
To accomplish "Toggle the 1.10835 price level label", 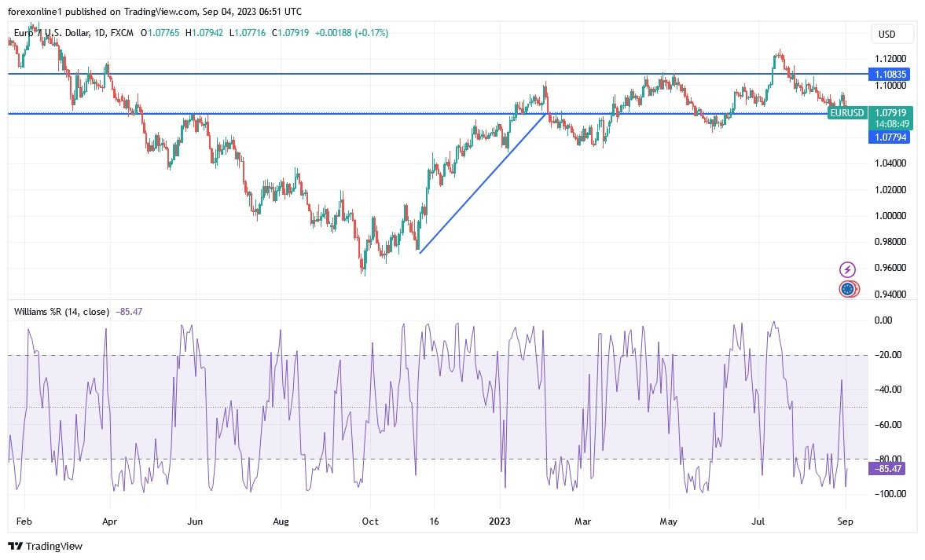I will [891, 74].
